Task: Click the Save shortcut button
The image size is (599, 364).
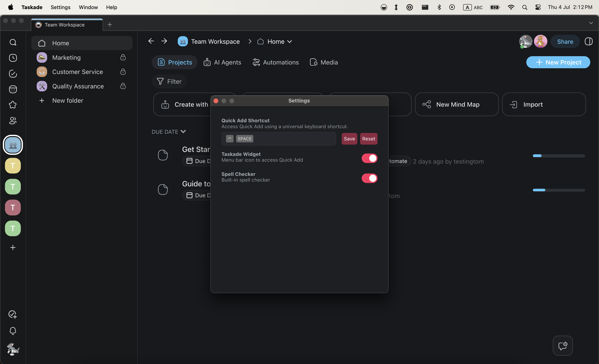Action: point(349,139)
